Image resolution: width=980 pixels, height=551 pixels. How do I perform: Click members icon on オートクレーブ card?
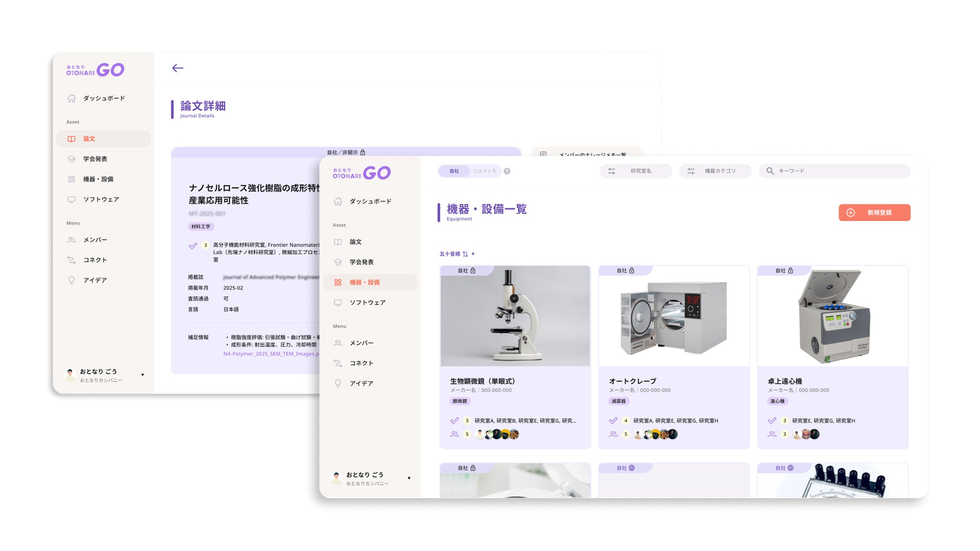tap(613, 434)
